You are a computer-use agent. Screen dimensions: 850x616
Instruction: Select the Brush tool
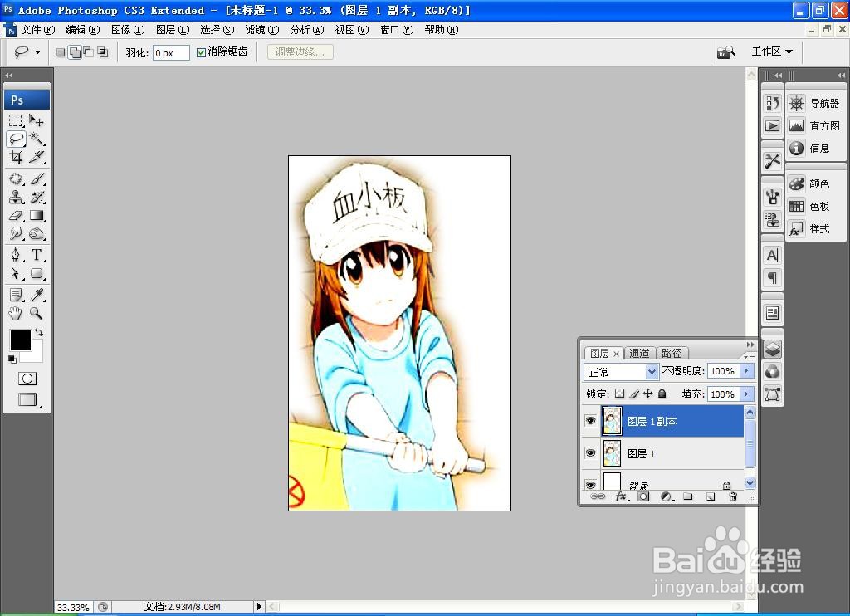[37, 178]
